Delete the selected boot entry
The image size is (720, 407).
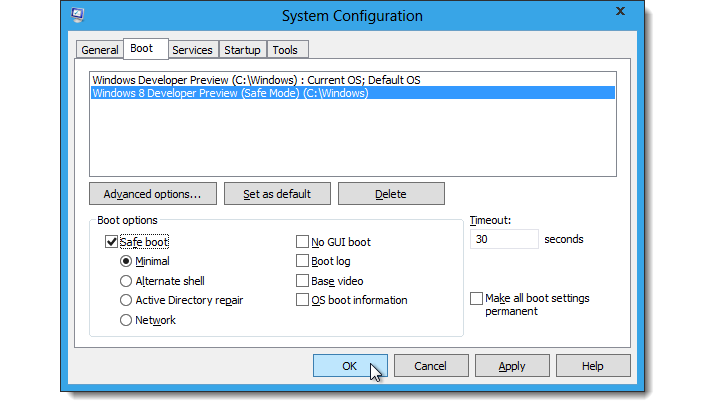pyautogui.click(x=391, y=194)
